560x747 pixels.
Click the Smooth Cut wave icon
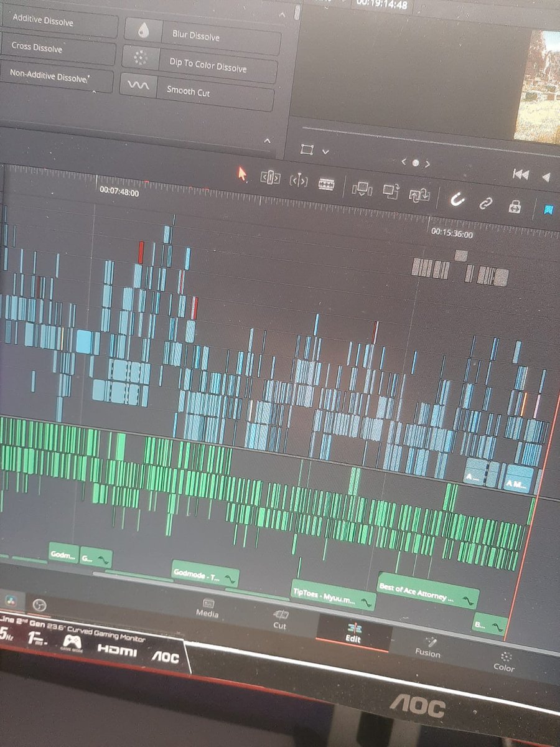point(138,86)
